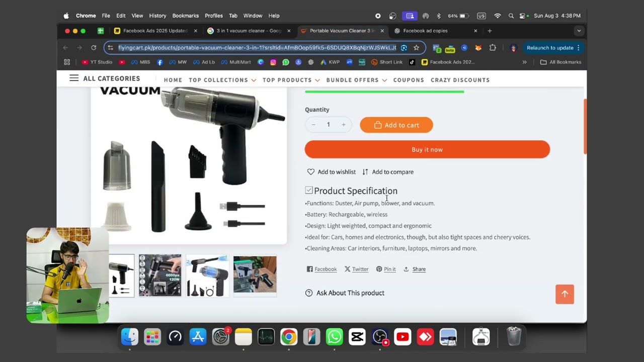Switch to Facebook ad copies tab
Screen dimensions: 644x362
click(436, 31)
